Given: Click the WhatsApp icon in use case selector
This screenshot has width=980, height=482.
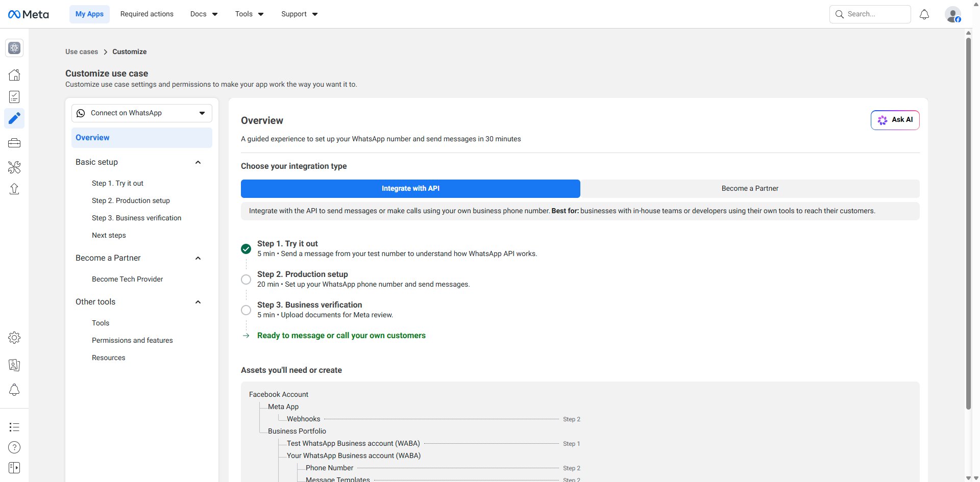Looking at the screenshot, I should click(x=81, y=113).
